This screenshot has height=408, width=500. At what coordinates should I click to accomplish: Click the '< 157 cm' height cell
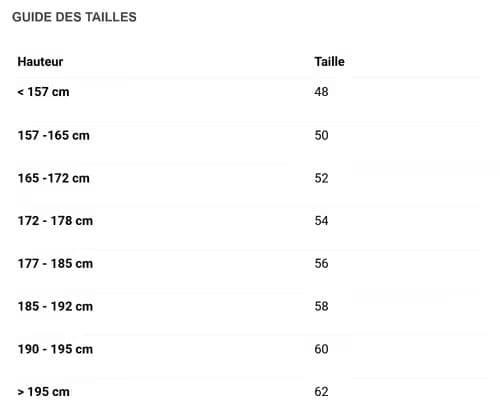[x=43, y=92]
